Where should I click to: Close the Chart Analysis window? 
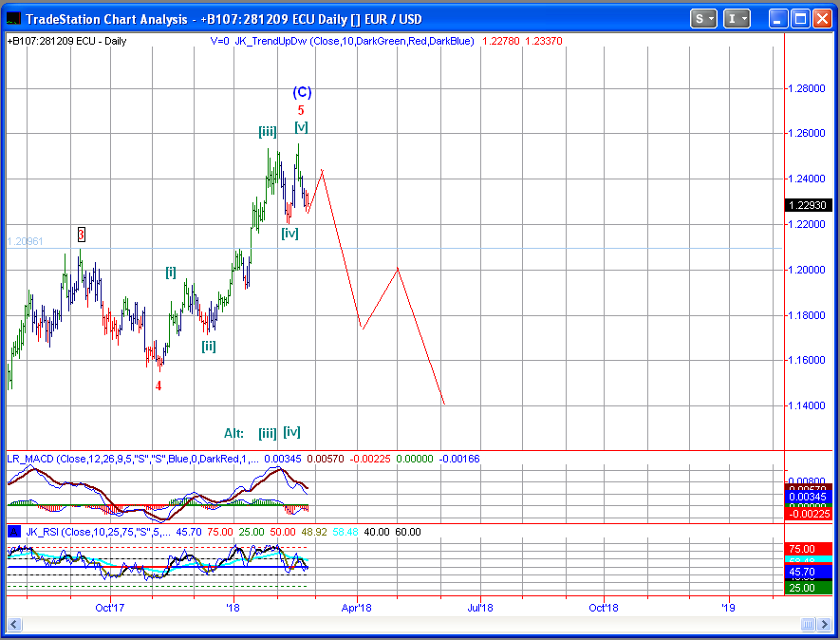(822, 19)
